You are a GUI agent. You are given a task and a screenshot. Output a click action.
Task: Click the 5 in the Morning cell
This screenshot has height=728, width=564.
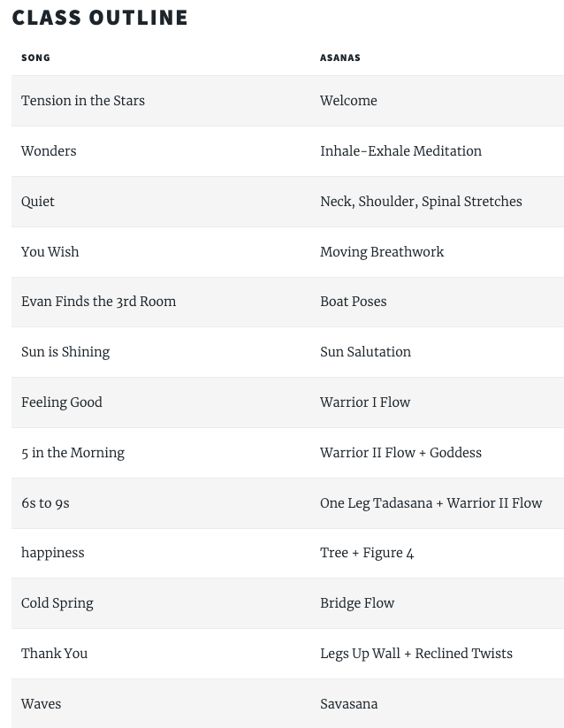pyautogui.click(x=72, y=453)
